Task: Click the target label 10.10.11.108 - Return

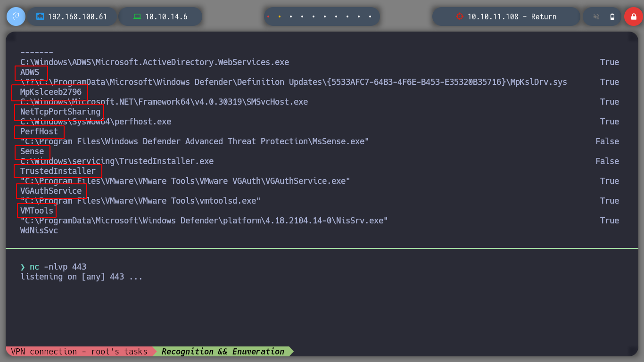Action: click(x=512, y=16)
